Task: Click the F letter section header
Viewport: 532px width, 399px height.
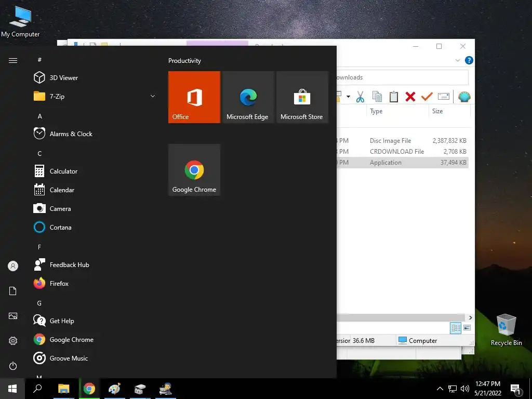Action: 39,247
